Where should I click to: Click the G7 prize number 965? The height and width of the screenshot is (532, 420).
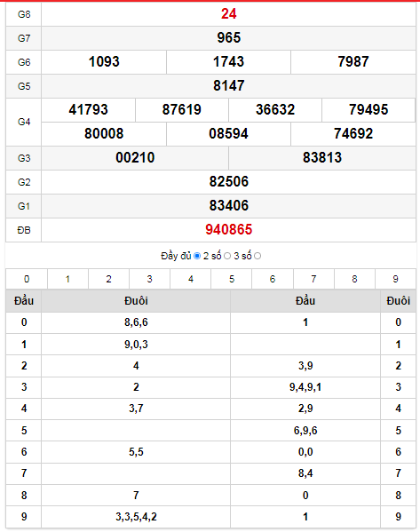(229, 37)
